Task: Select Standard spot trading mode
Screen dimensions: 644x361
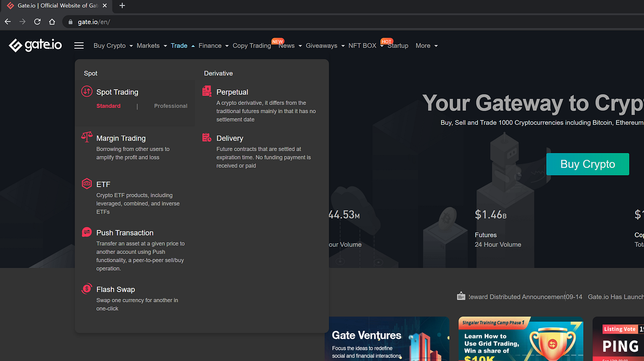Action: coord(109,106)
